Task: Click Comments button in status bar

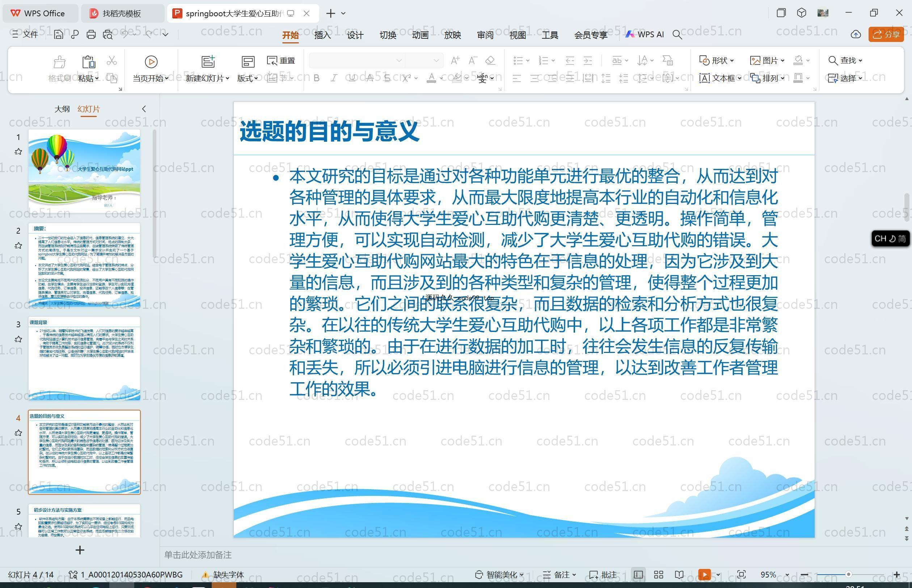Action: (x=603, y=575)
